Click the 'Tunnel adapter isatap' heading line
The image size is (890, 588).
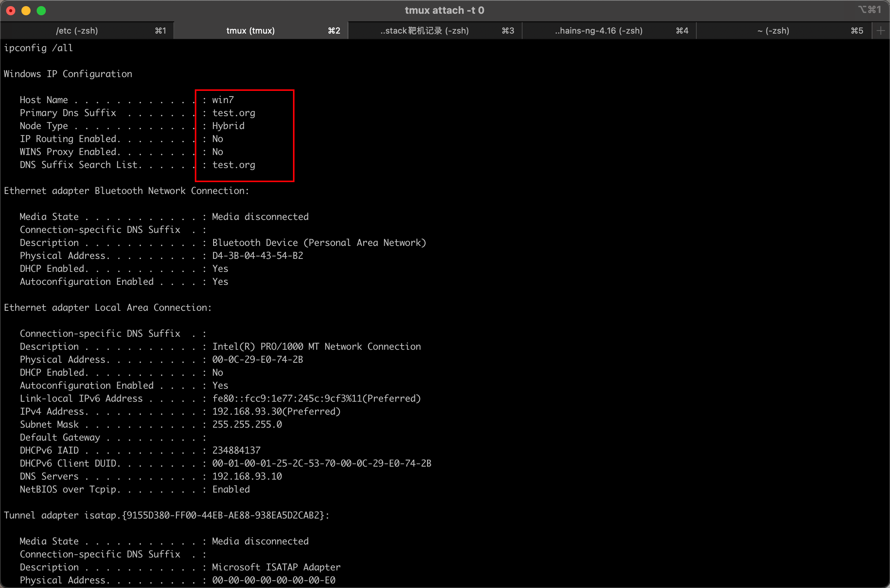point(167,515)
